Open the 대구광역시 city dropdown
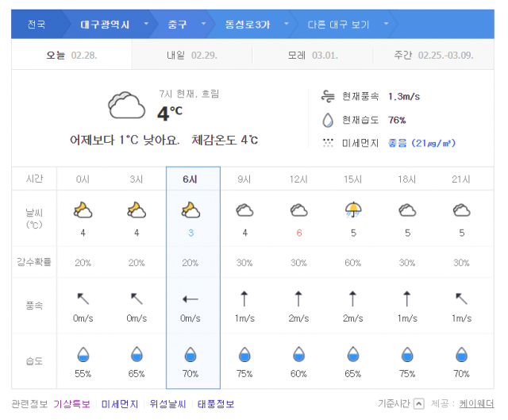 [x=146, y=24]
